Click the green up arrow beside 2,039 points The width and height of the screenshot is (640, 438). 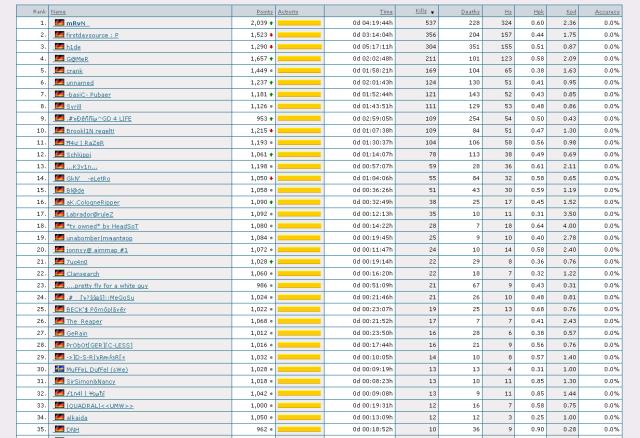pos(272,22)
